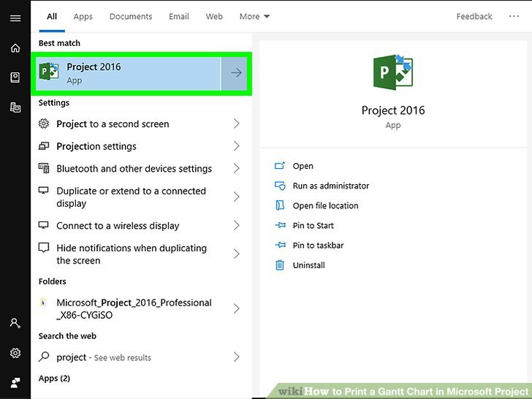Click the gear icon beside Project to a second screen
The width and height of the screenshot is (532, 399).
(43, 123)
